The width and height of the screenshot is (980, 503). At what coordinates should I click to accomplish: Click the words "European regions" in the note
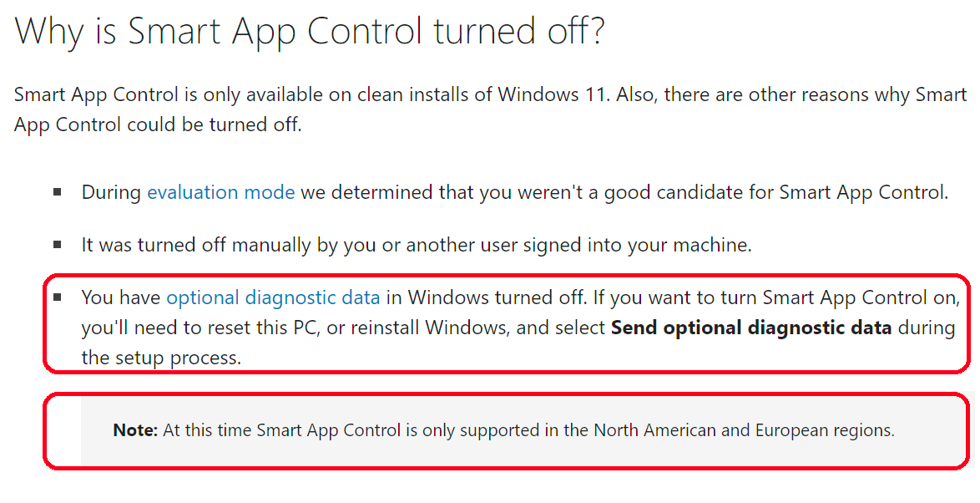(824, 431)
